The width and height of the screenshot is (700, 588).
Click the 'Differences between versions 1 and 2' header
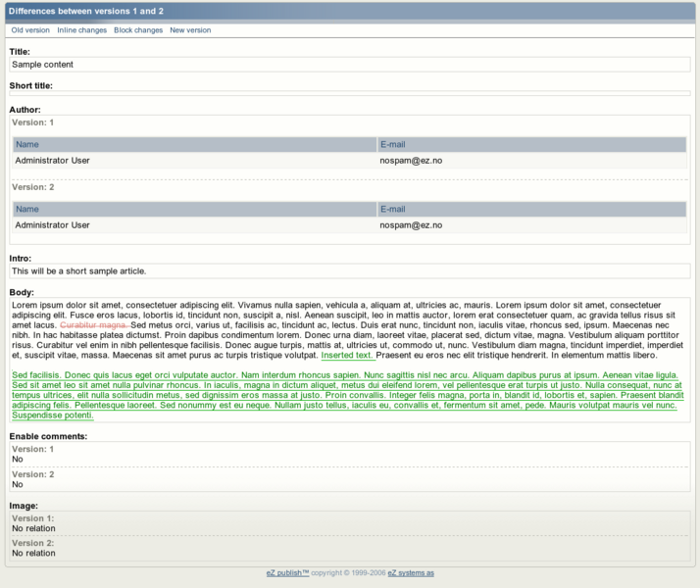[86, 10]
